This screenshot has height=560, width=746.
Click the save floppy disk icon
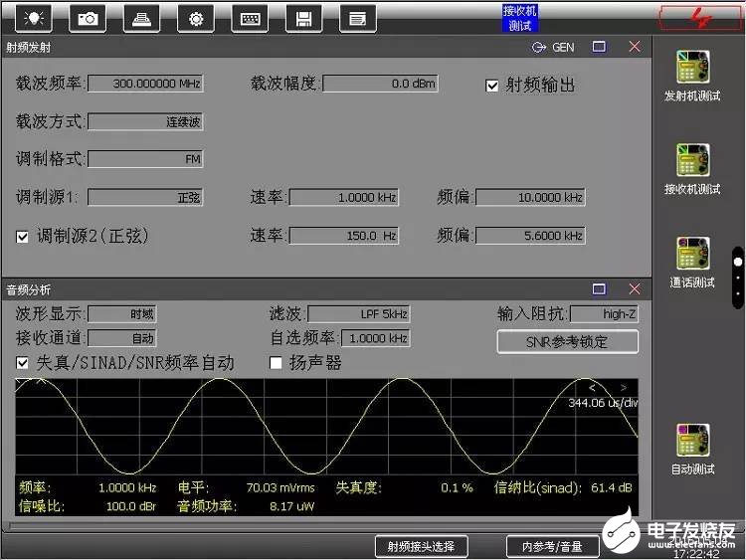[304, 19]
